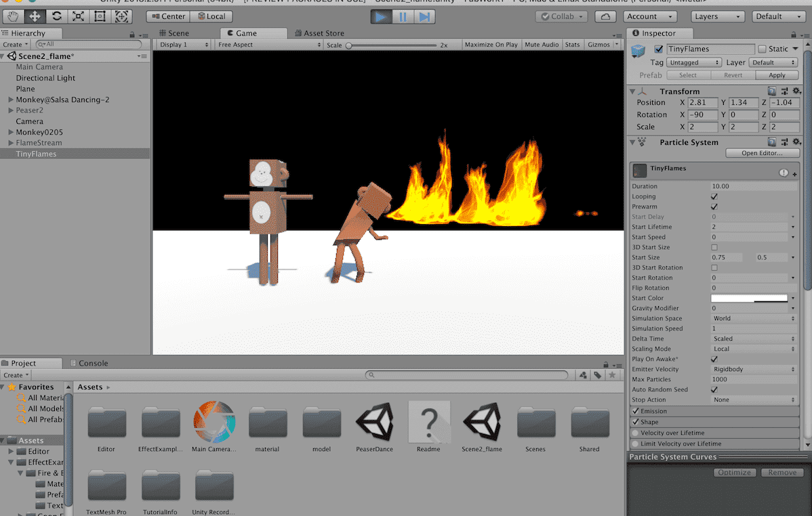Click the Project search field
The width and height of the screenshot is (812, 516).
coord(466,374)
